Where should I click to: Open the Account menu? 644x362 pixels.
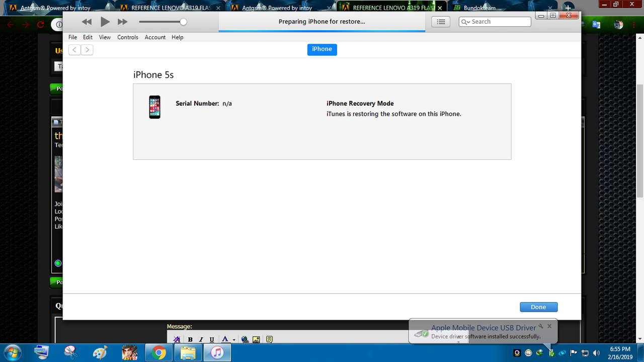coord(155,37)
